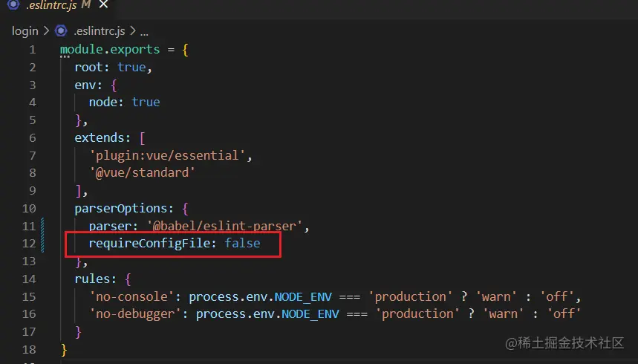Click NODE_ENV on line 16
The height and width of the screenshot is (364, 638).
point(310,314)
